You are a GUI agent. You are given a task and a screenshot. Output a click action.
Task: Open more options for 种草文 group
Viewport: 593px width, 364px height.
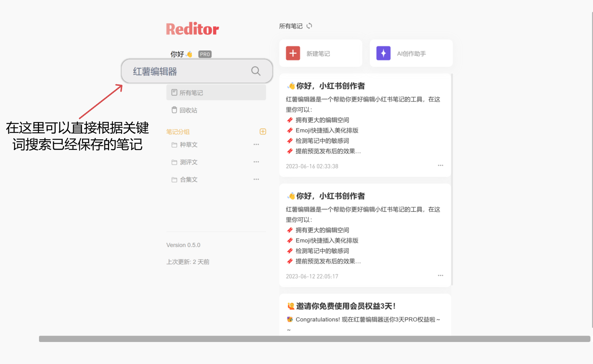coord(256,144)
